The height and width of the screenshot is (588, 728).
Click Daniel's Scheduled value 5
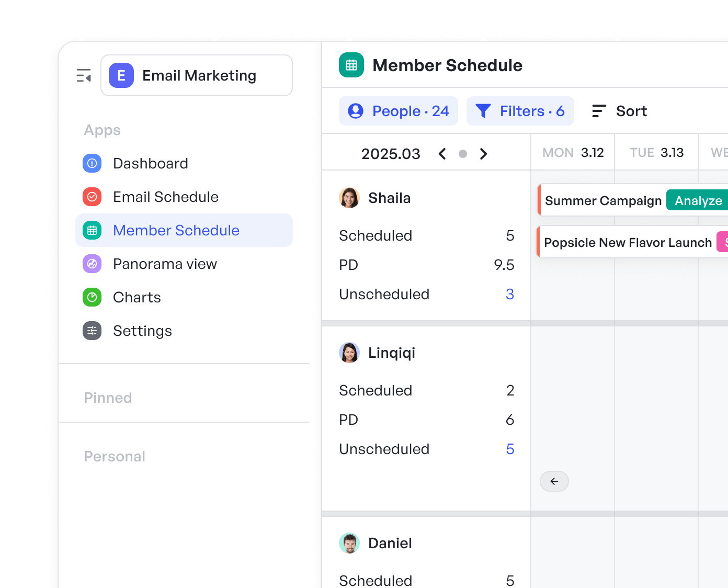click(510, 581)
